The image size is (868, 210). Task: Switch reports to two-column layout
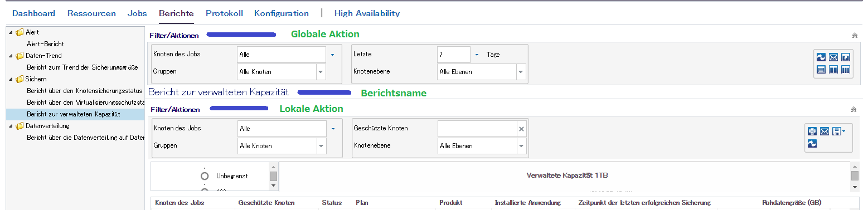833,70
